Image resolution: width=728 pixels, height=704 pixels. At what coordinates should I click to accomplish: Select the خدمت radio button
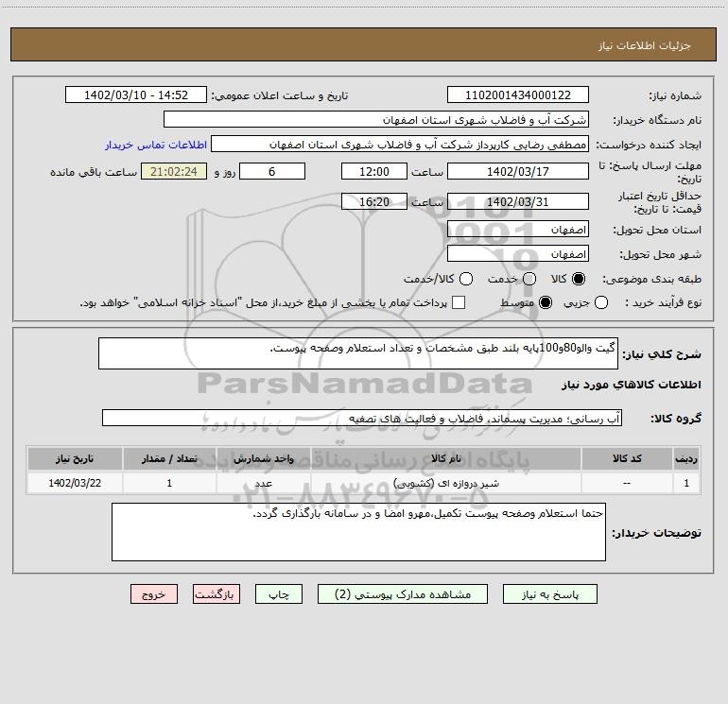pyautogui.click(x=529, y=279)
